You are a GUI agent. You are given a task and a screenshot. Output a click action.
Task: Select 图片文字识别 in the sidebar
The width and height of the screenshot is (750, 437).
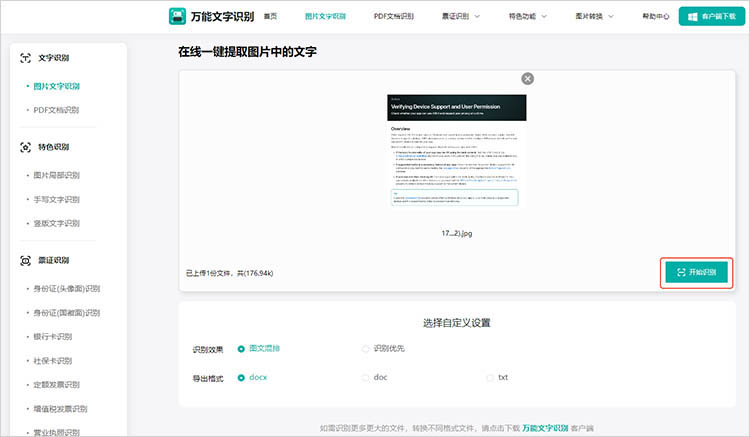tap(56, 86)
